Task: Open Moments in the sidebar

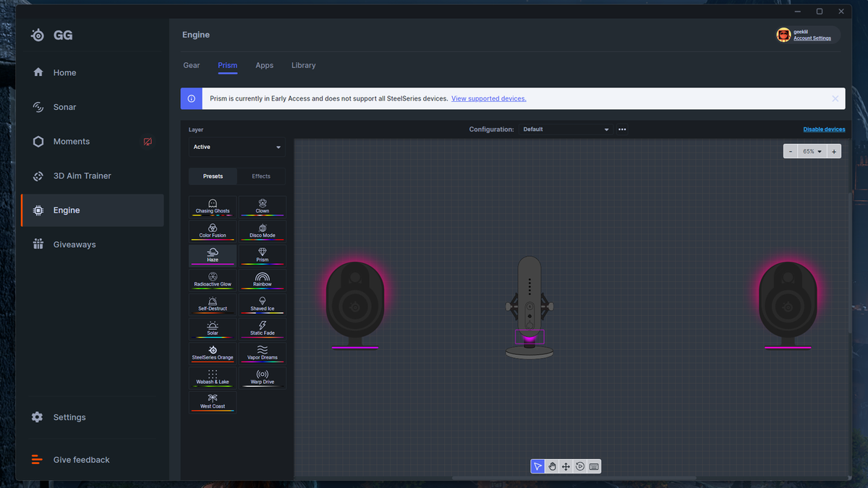Action: [x=93, y=142]
